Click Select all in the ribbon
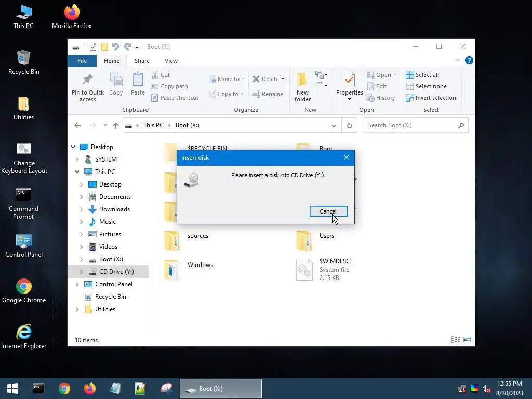This screenshot has width=532, height=399. click(422, 75)
